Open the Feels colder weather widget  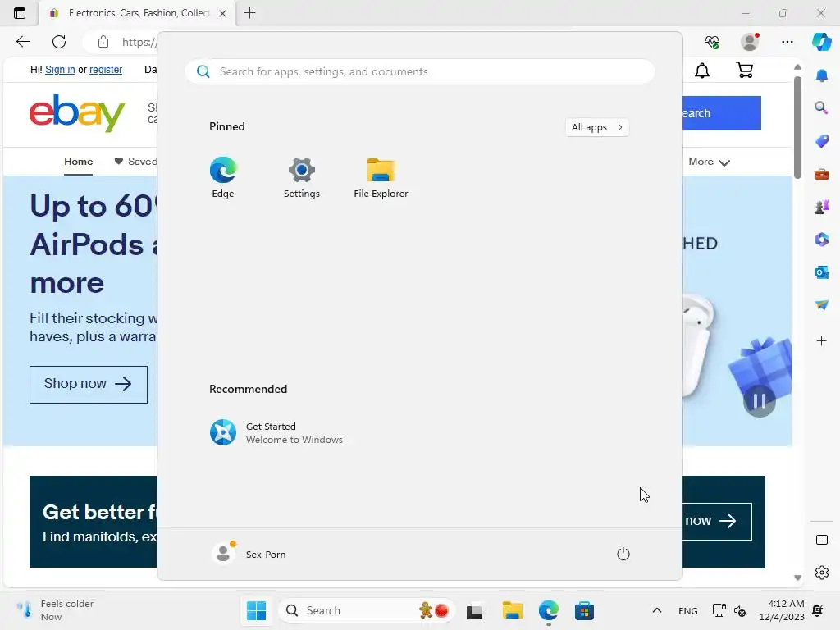coord(54,610)
